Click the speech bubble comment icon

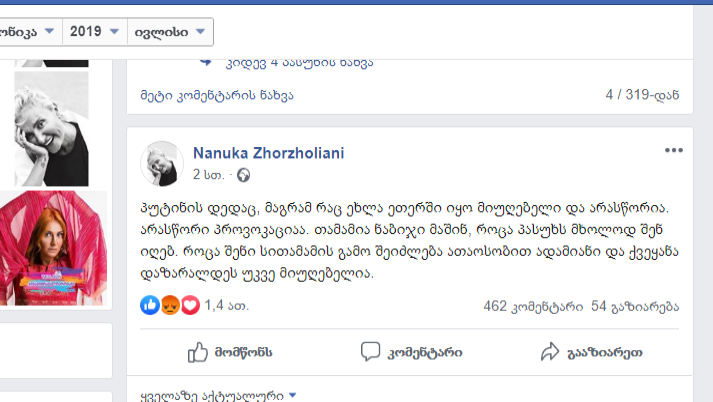click(x=370, y=352)
